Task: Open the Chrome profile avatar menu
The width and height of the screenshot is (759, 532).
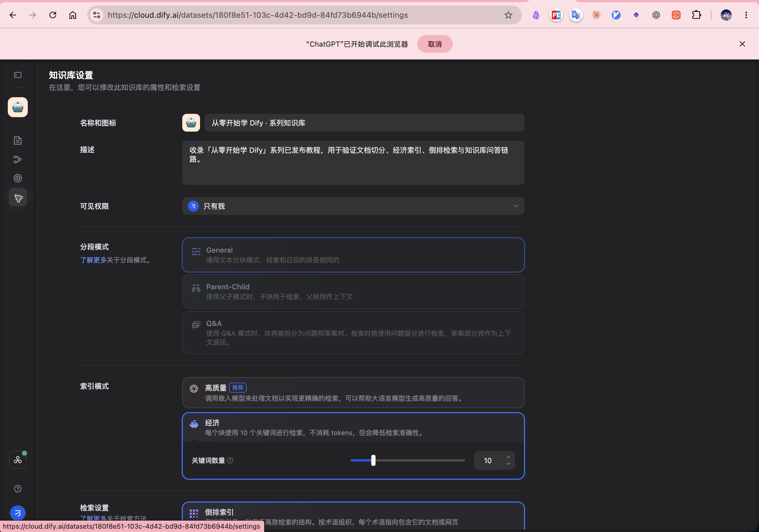Action: pyautogui.click(x=726, y=15)
